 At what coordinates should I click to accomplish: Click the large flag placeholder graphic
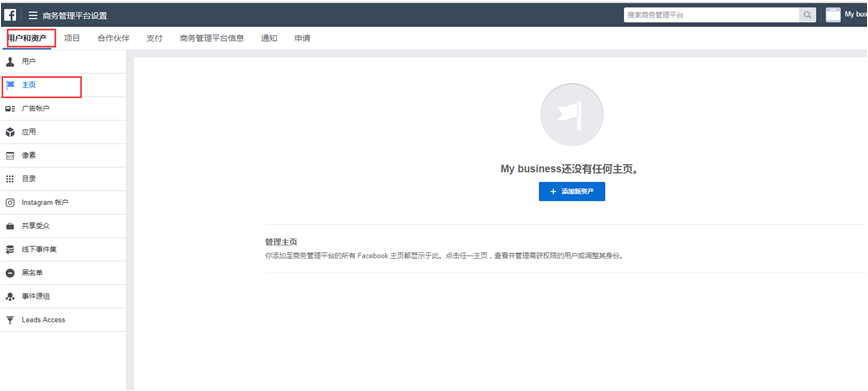coord(572,115)
